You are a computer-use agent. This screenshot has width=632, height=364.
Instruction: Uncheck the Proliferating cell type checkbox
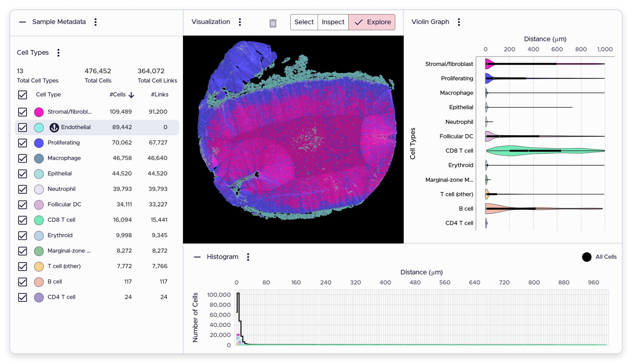coord(23,143)
